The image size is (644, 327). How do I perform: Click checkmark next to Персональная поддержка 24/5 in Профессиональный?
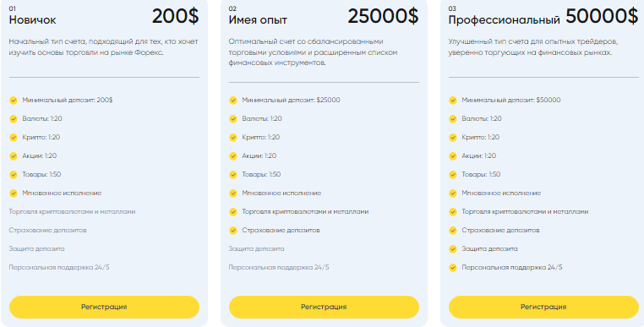(x=453, y=268)
